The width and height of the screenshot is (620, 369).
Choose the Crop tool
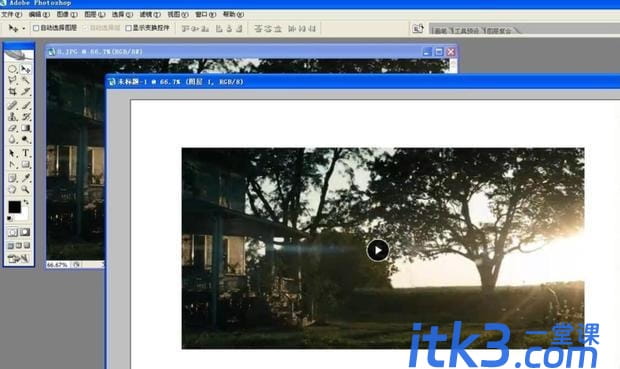[13, 92]
